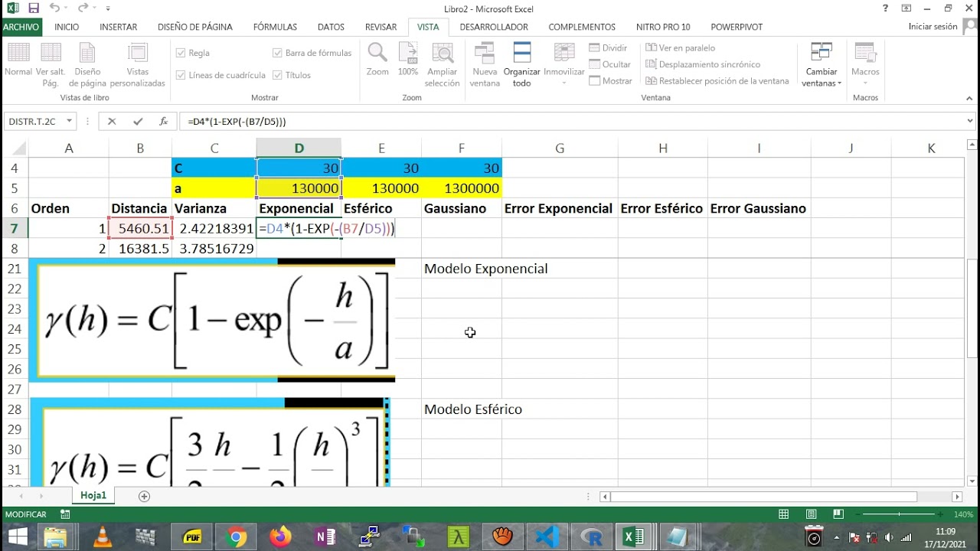The width and height of the screenshot is (980, 551).
Task: Set zoom to 100%
Action: [x=408, y=60]
